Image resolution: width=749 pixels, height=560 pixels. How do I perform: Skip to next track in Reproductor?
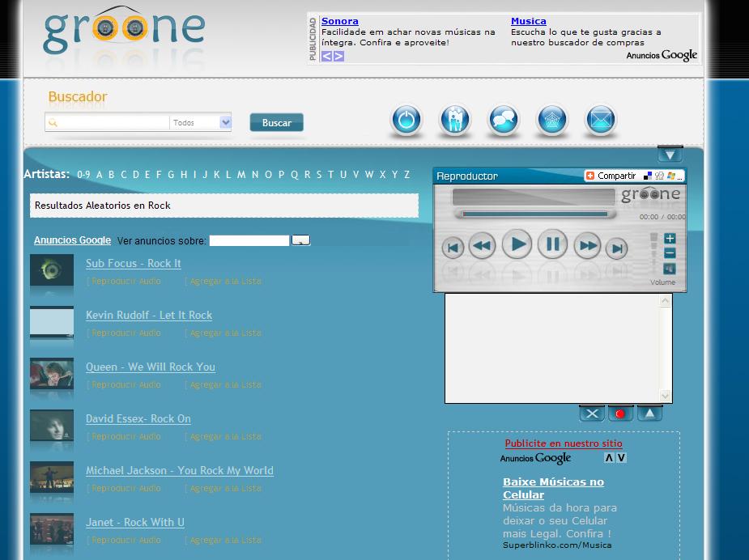point(617,248)
